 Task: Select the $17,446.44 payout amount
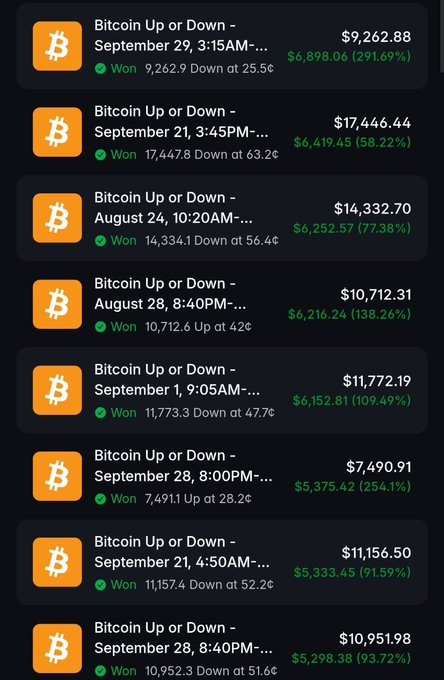[372, 123]
